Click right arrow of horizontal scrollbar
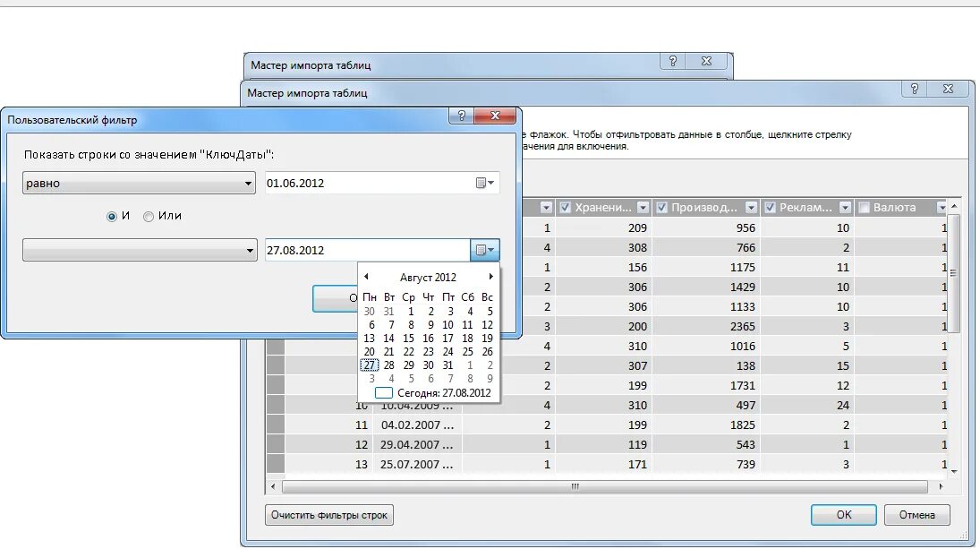The height and width of the screenshot is (549, 980). pos(941,486)
